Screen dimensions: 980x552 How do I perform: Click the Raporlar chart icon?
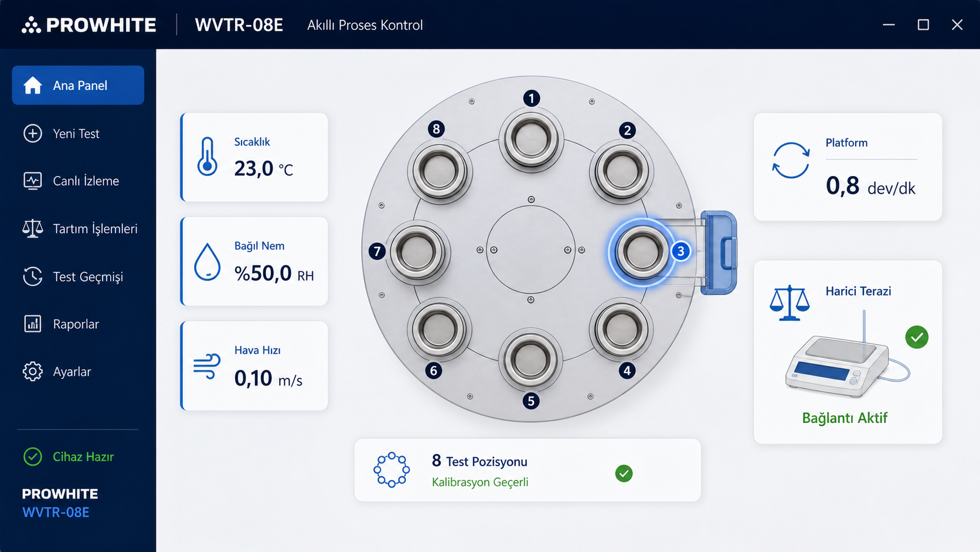(33, 324)
